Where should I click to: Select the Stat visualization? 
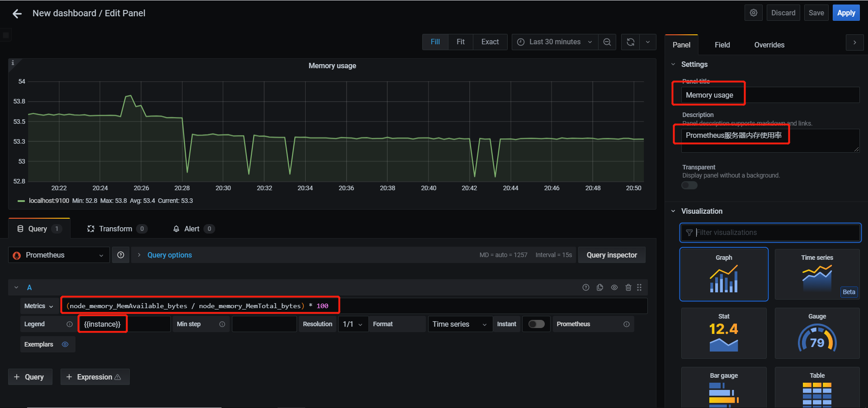pyautogui.click(x=724, y=333)
